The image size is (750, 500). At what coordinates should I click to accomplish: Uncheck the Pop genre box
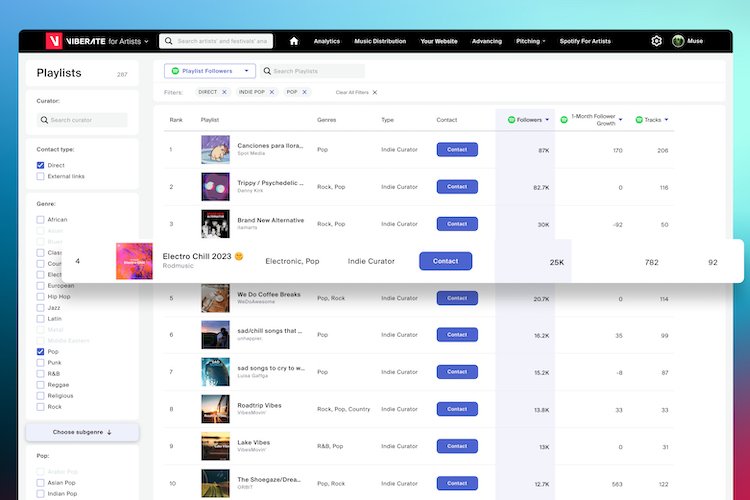click(x=40, y=352)
